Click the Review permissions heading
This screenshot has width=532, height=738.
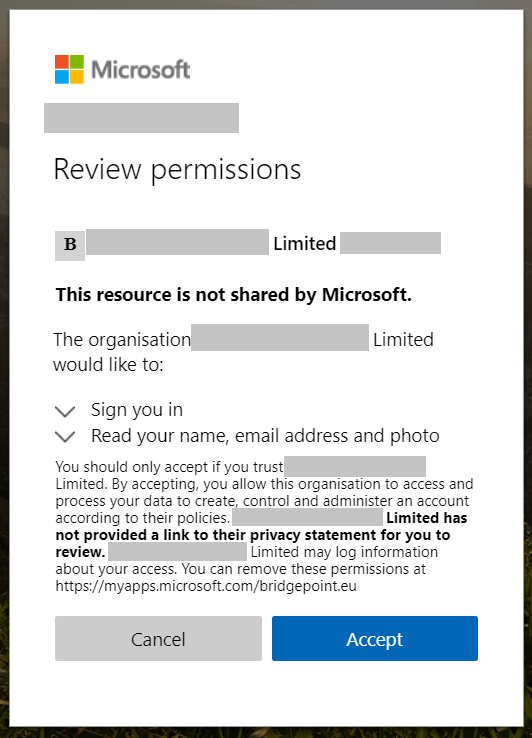click(x=177, y=169)
